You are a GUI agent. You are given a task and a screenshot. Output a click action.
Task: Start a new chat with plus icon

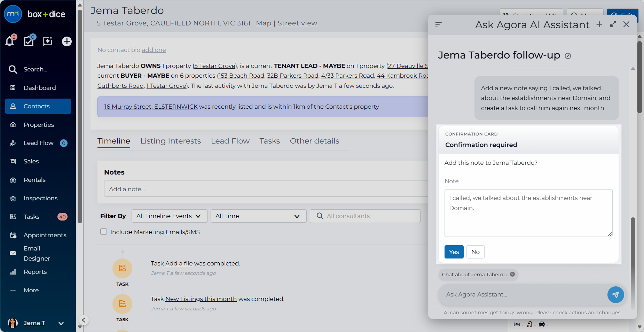tap(599, 24)
